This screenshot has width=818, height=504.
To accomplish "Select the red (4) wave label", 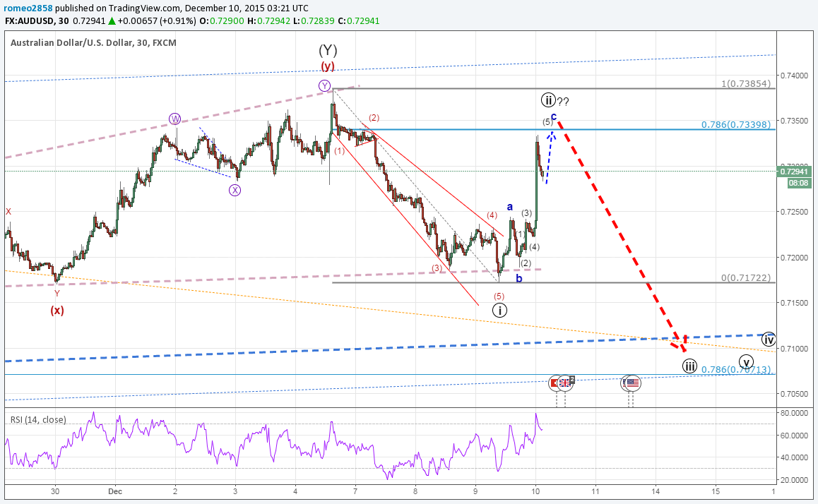I will point(492,215).
